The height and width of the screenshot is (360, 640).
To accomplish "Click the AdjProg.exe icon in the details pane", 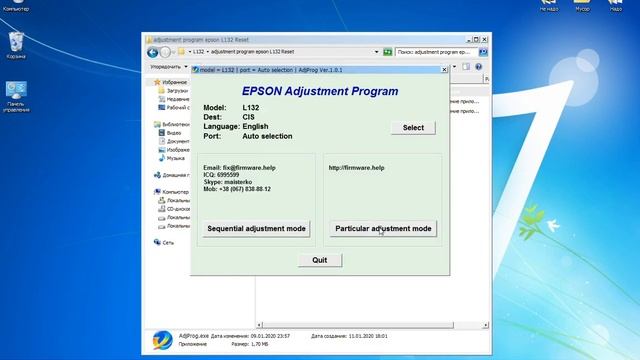I will click(162, 340).
